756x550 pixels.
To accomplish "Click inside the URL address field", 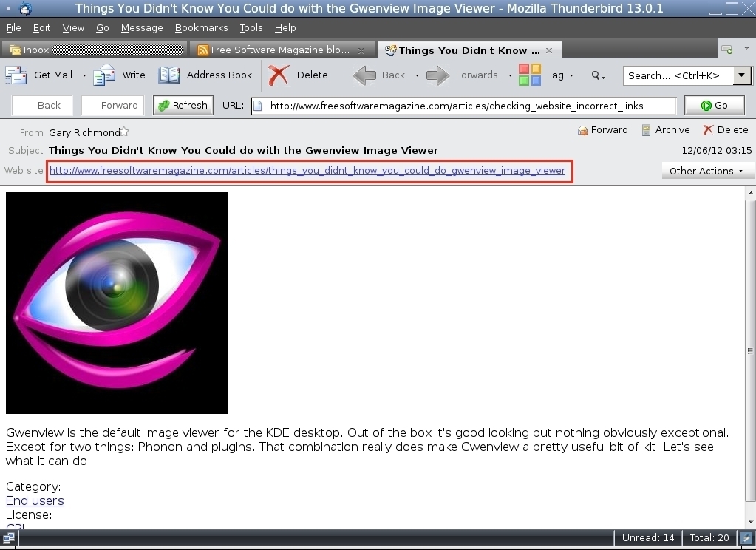I will tap(464, 106).
